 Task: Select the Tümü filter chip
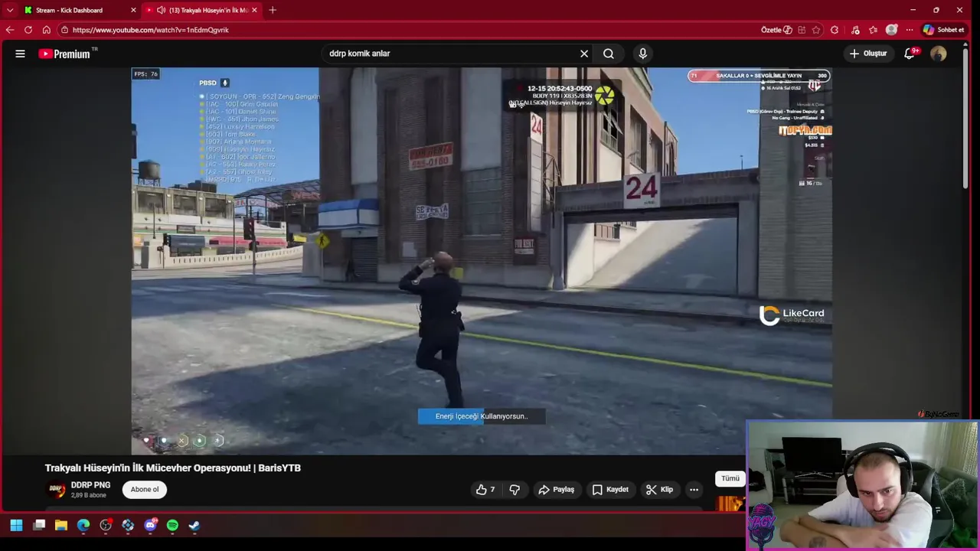730,478
